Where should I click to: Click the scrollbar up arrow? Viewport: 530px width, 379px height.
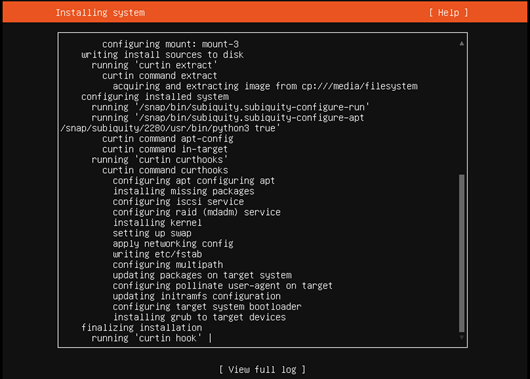461,44
